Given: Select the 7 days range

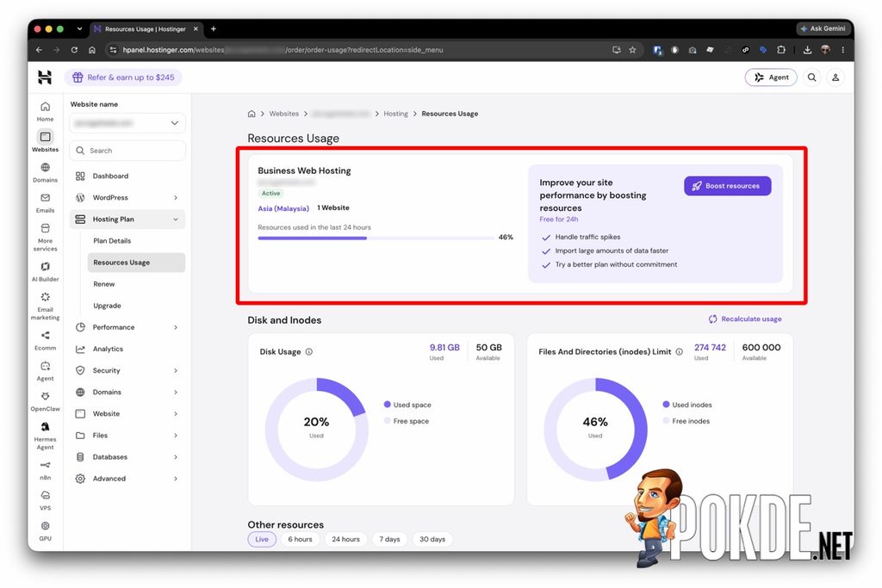Looking at the screenshot, I should coord(389,539).
